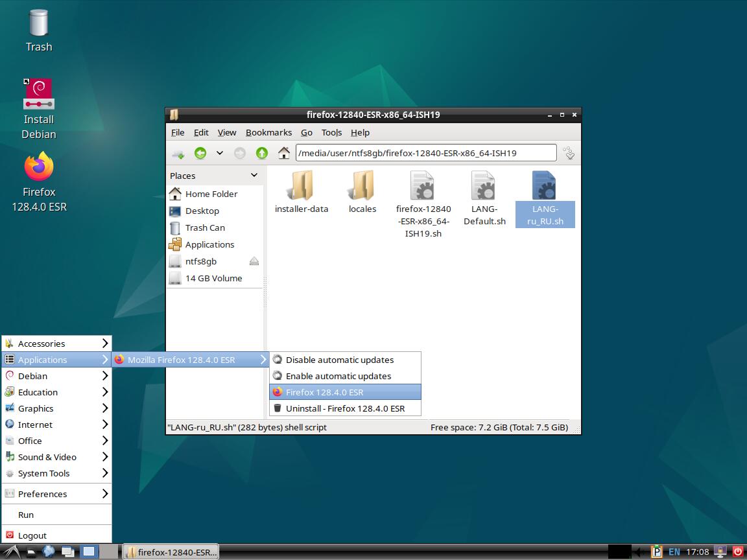Go back with the green left arrow
Screen dimensions: 747x560
tap(200, 154)
